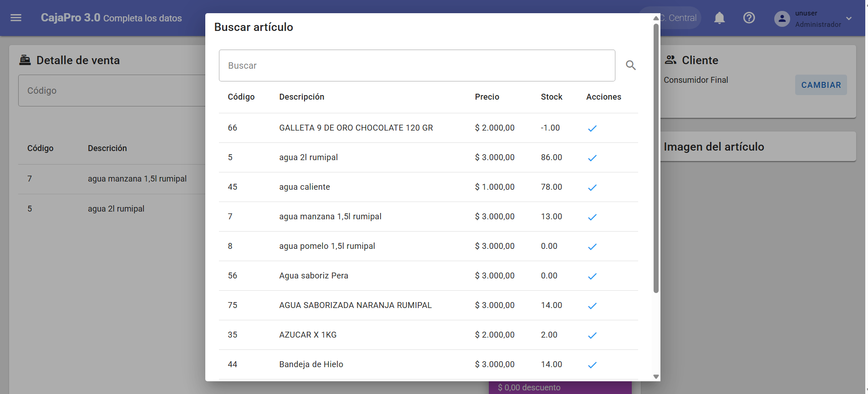Screen dimensions: 868x394
Task: Select AZUCAR X 1KG checkmark
Action: tap(592, 335)
